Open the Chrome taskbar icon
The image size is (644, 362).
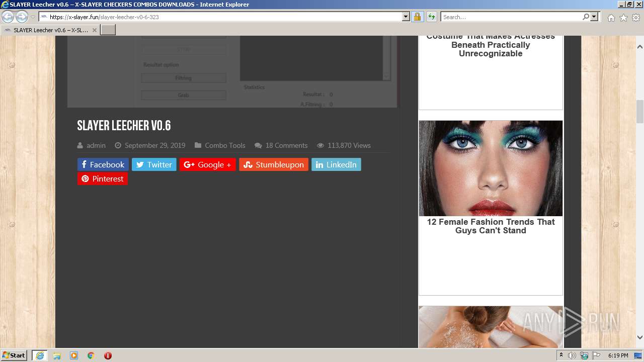(91, 355)
